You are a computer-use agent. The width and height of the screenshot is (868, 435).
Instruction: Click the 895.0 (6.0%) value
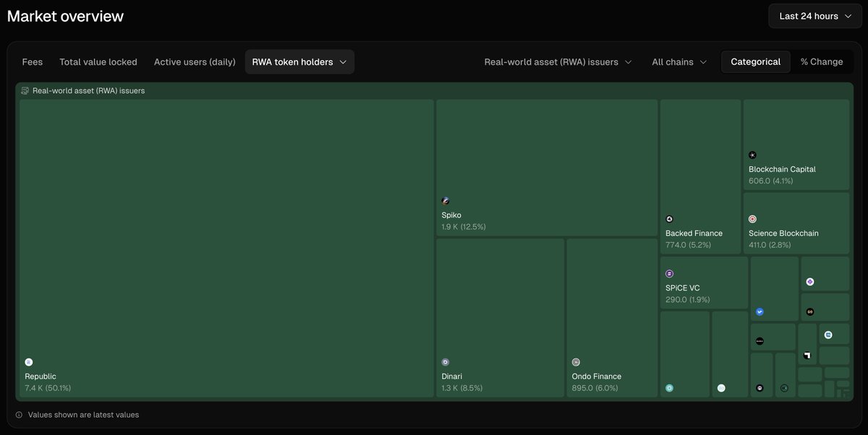595,388
